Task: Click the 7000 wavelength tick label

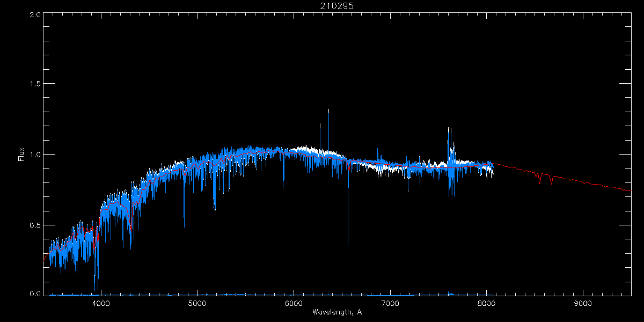Action: (x=390, y=303)
